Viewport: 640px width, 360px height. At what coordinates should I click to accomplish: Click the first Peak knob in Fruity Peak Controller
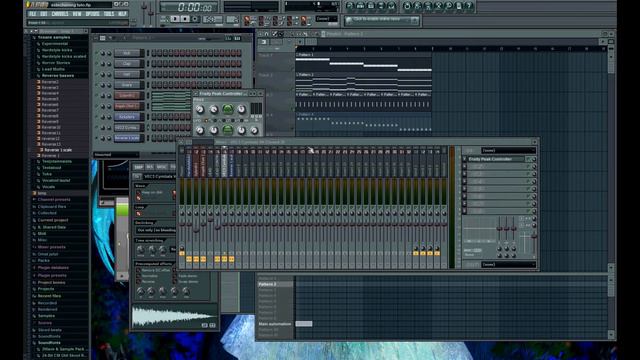tap(200, 110)
